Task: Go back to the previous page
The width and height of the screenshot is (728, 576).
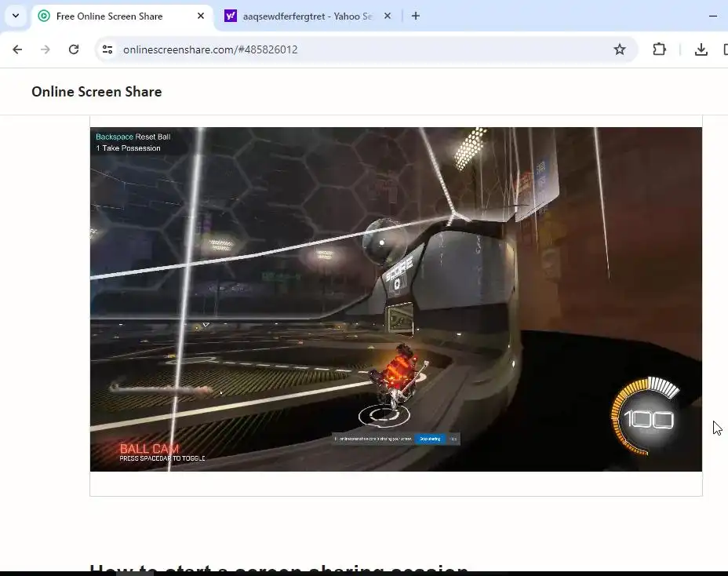Action: (x=17, y=49)
